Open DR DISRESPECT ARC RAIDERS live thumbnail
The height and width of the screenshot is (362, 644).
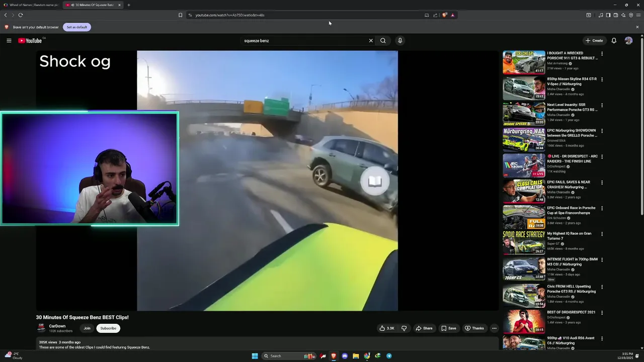(524, 165)
